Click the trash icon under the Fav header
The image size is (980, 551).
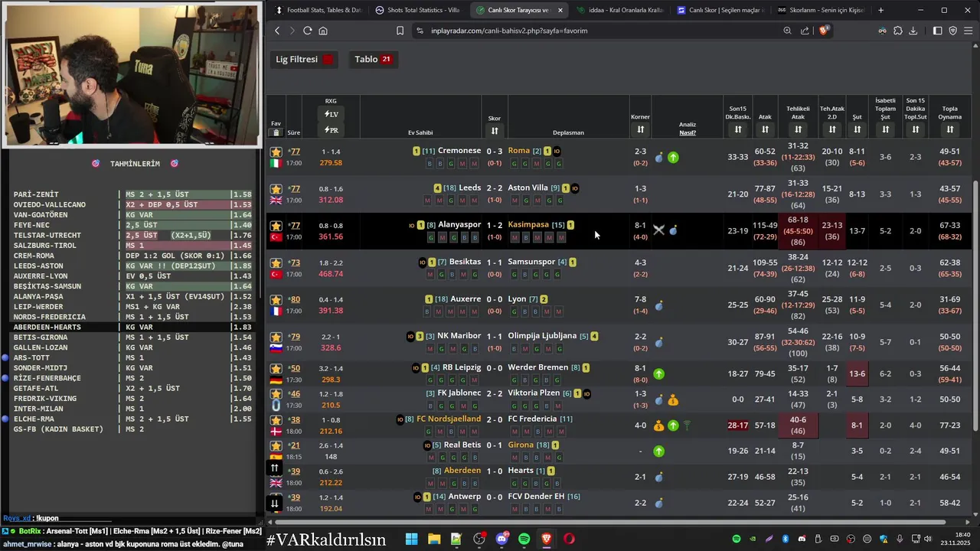pos(276,132)
